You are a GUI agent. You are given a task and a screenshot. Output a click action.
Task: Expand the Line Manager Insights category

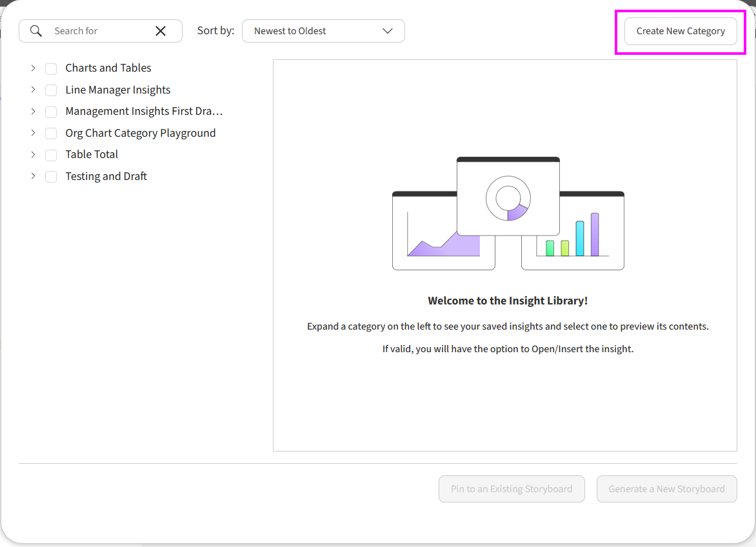click(x=33, y=90)
